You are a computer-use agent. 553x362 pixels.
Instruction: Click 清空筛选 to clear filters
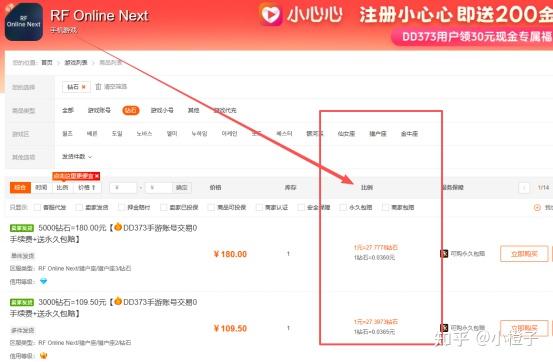[115, 86]
